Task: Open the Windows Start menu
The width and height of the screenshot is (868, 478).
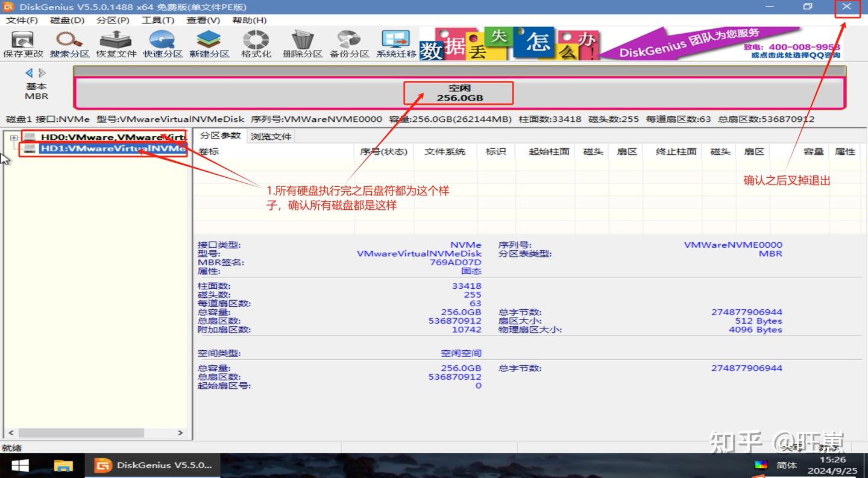Action: coord(20,465)
